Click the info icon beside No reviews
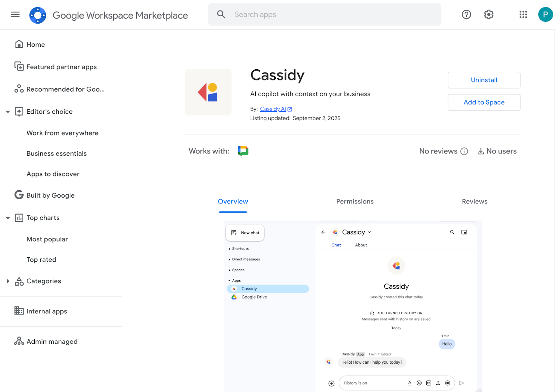The image size is (555, 392). tap(464, 151)
